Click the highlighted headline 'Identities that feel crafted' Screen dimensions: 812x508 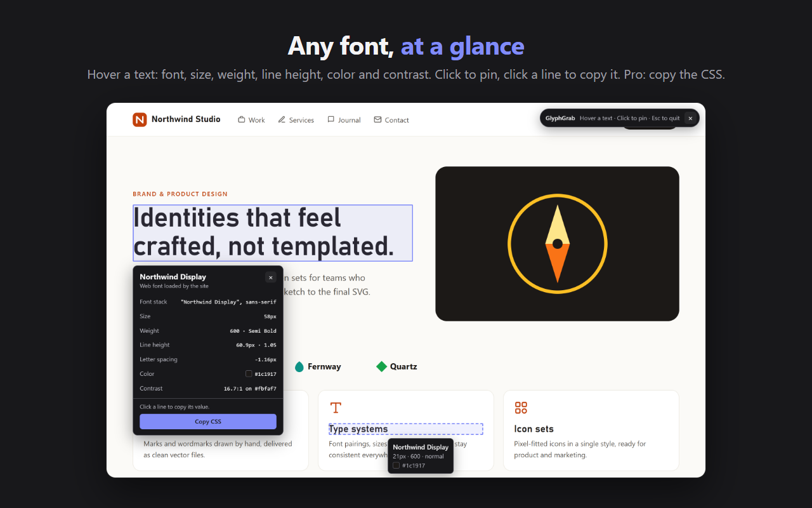click(x=273, y=232)
